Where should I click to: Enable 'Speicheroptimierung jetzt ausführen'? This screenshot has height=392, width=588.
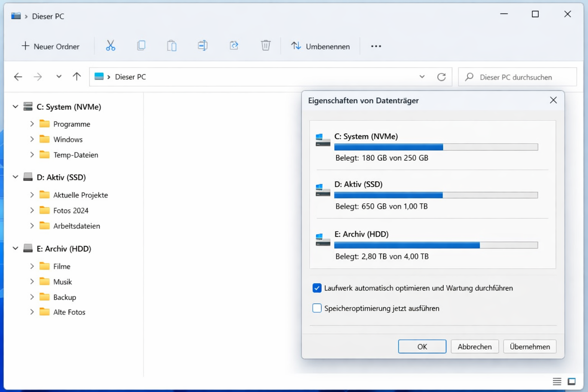(317, 308)
